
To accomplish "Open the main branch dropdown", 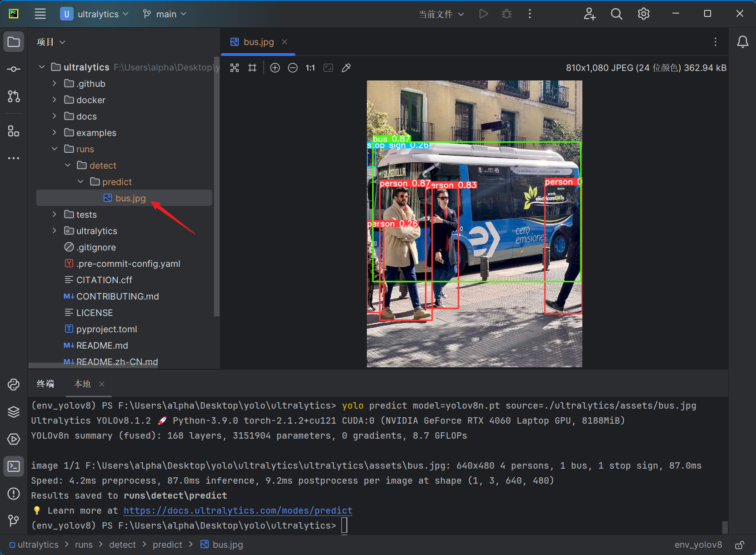I will click(165, 14).
